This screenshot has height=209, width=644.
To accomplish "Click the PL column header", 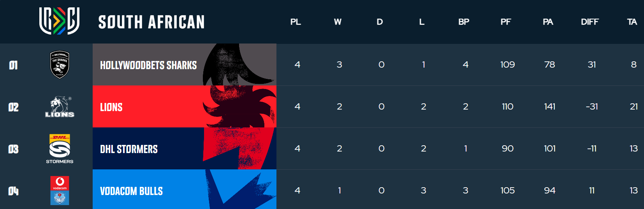I will [296, 22].
